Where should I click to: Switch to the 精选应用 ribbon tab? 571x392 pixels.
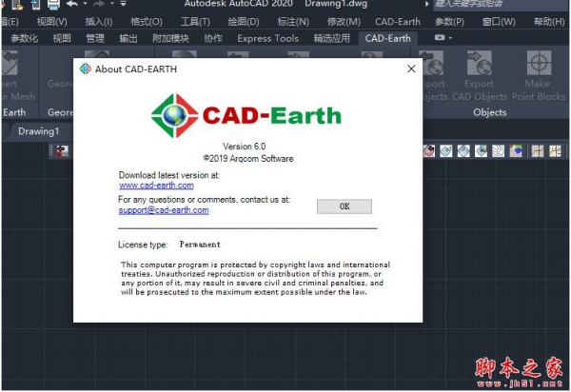pos(332,38)
